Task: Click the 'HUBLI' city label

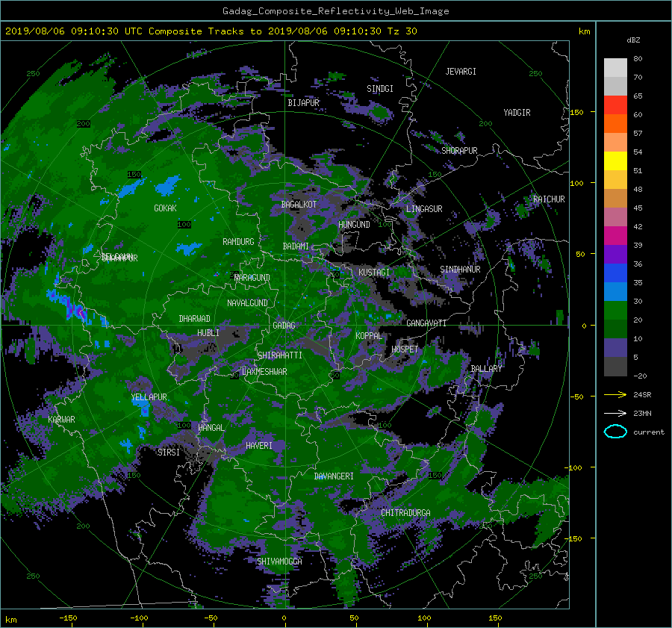Action: point(208,333)
